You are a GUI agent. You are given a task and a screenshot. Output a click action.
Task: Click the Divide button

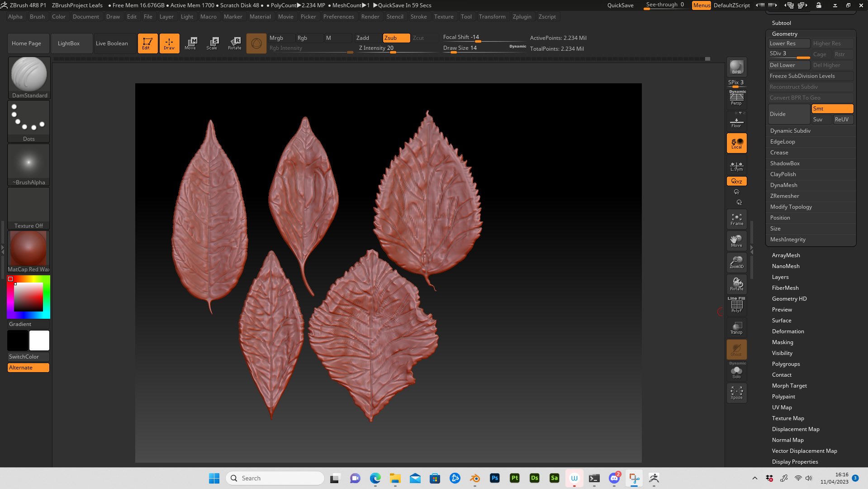coord(788,114)
